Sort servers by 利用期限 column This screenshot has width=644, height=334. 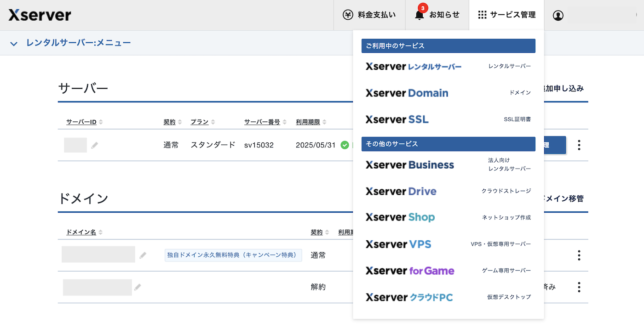311,122
